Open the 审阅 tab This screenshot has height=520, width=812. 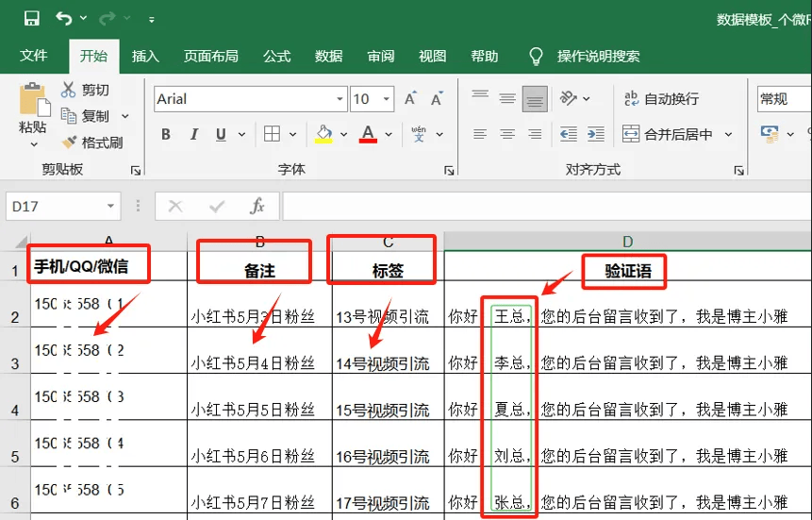(x=381, y=56)
